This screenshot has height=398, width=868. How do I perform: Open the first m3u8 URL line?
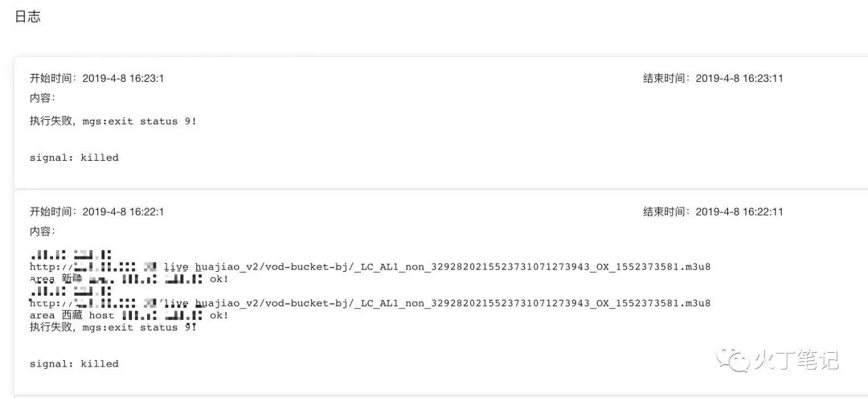pyautogui.click(x=370, y=267)
